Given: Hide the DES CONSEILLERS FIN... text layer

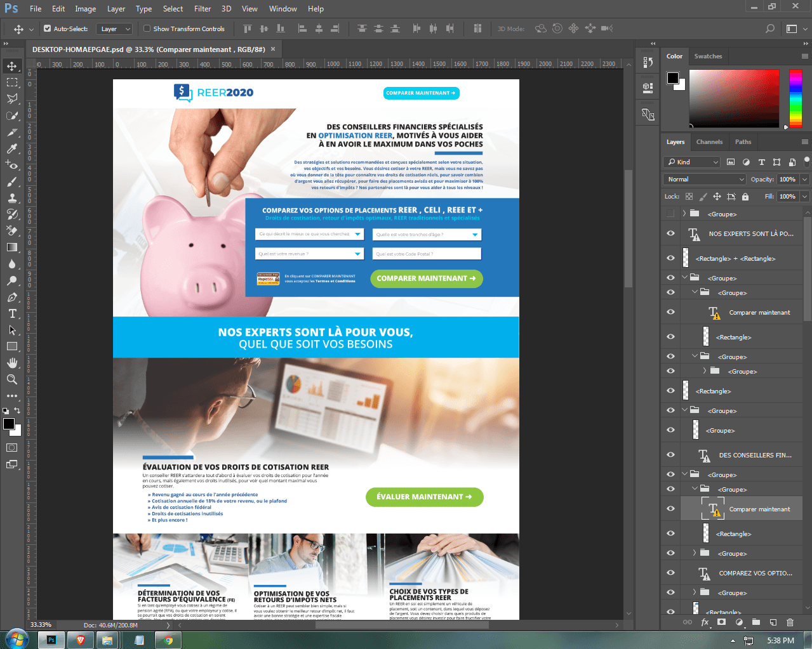Looking at the screenshot, I should (x=670, y=455).
